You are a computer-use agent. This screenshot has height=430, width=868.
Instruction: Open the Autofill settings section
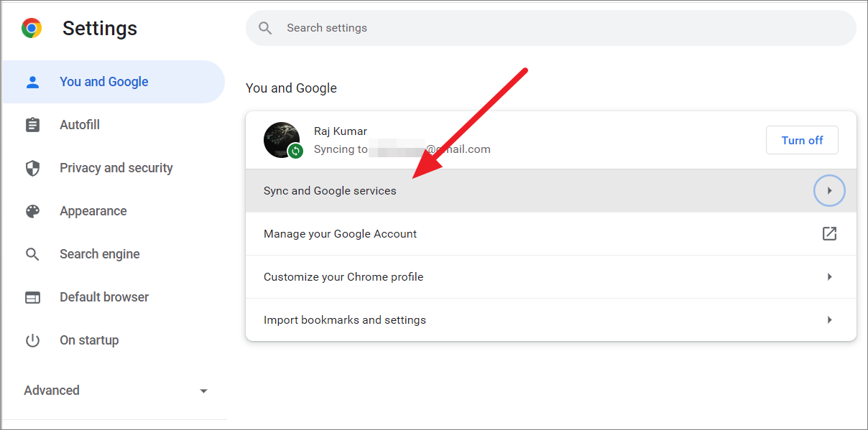tap(114, 125)
